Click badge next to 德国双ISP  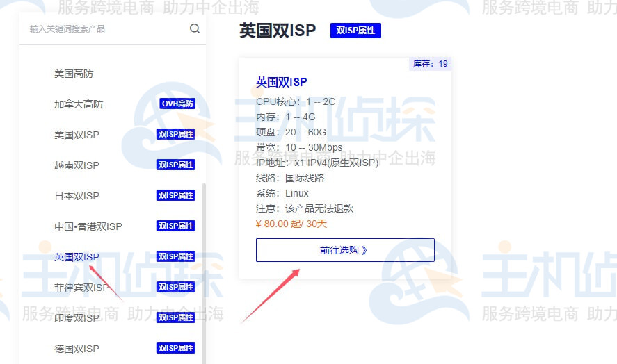click(x=175, y=349)
